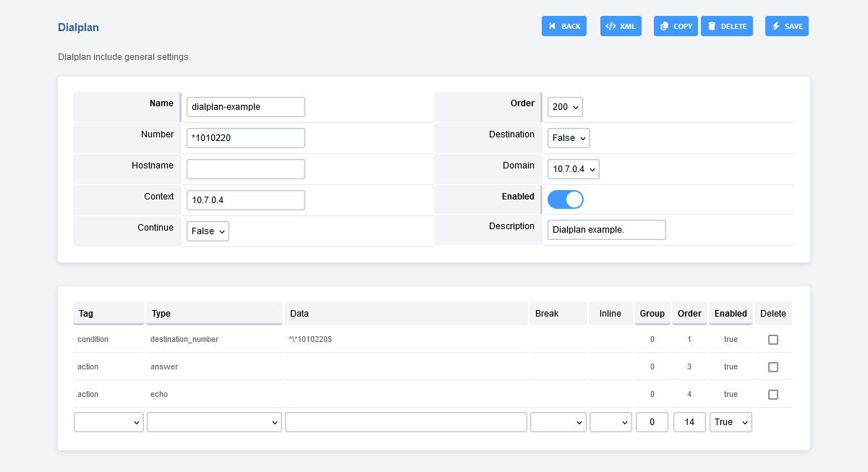The height and width of the screenshot is (472, 868).
Task: Click the Back button with rewind icon
Action: 563,26
